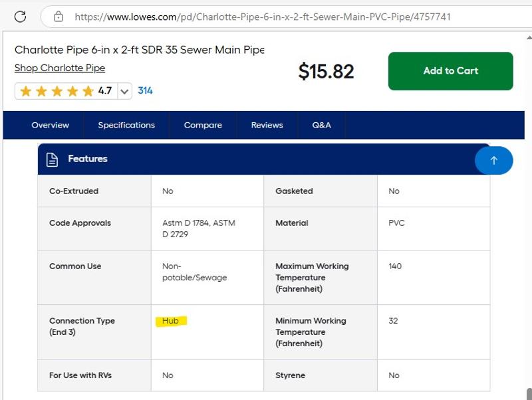Click the product title Charlotte Pipe 6-in x 2-ft
The image size is (532, 400).
click(x=139, y=50)
